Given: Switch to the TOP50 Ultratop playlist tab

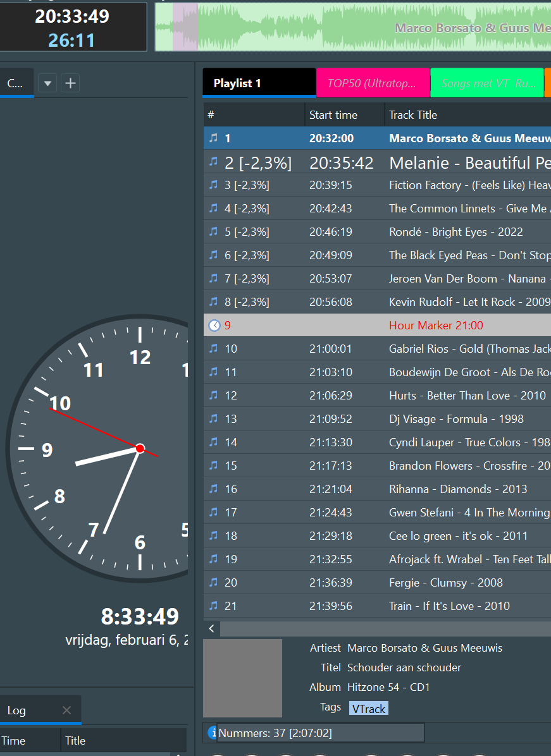Looking at the screenshot, I should pyautogui.click(x=372, y=83).
